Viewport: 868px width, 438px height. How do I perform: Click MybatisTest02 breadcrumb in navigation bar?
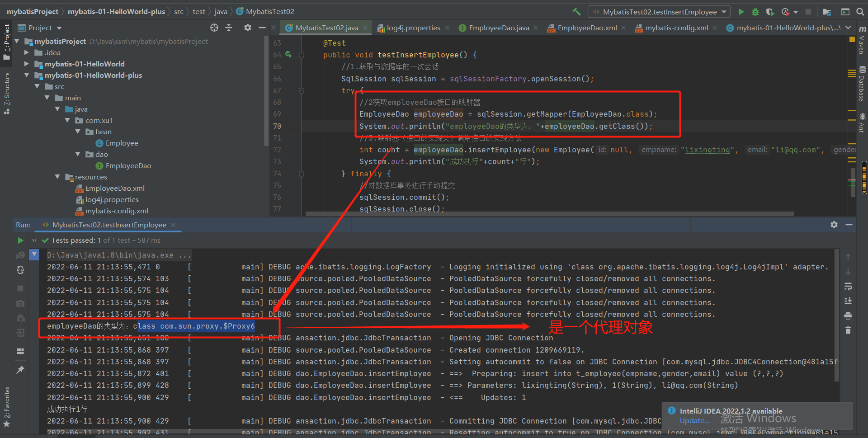[x=270, y=12]
